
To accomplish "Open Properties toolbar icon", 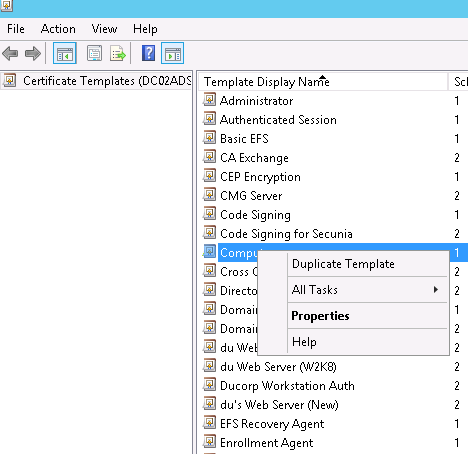I will coord(94,53).
